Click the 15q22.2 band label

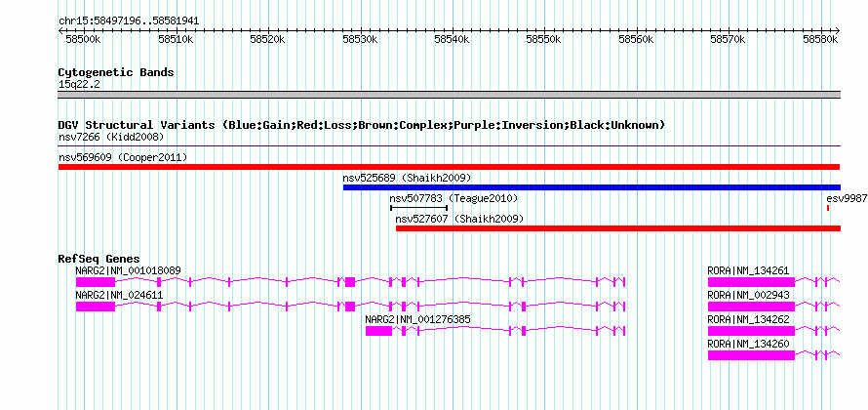pos(79,84)
